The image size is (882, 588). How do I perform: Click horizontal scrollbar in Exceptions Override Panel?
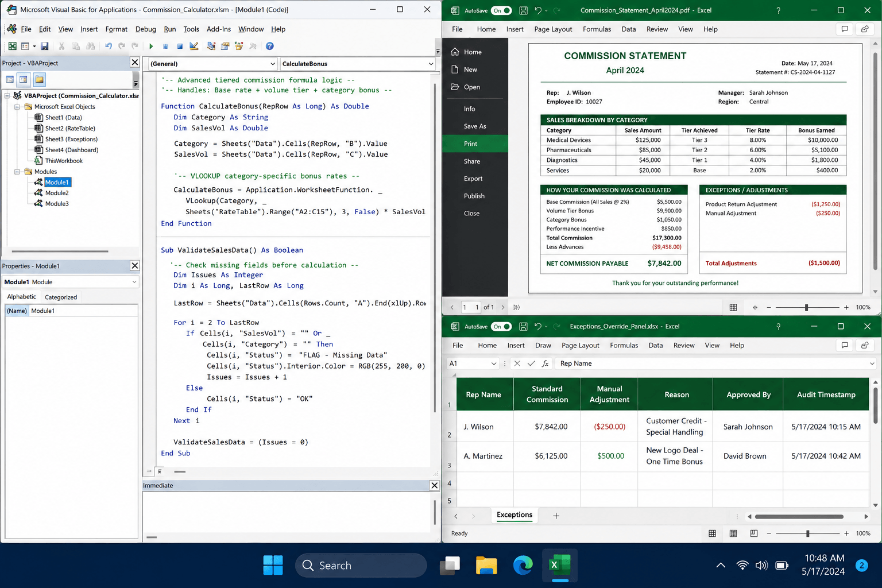point(799,516)
